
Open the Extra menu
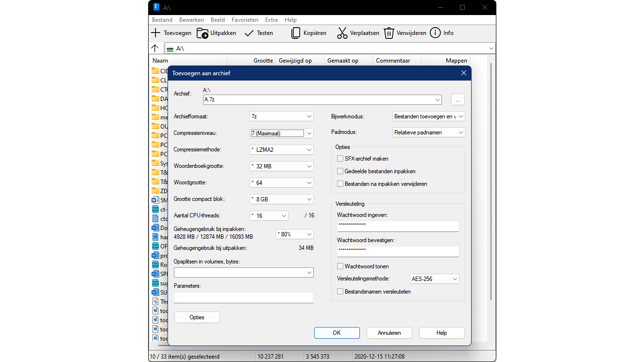[x=271, y=20]
